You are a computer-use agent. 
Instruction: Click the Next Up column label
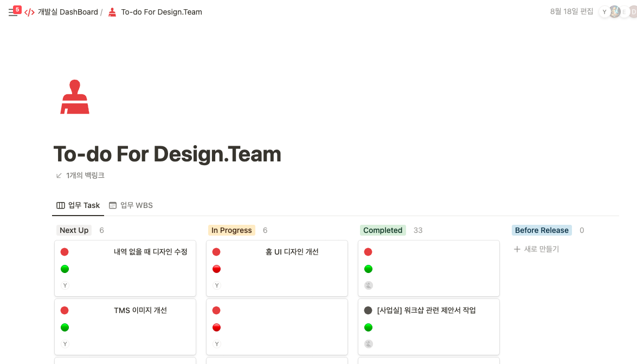click(x=74, y=230)
